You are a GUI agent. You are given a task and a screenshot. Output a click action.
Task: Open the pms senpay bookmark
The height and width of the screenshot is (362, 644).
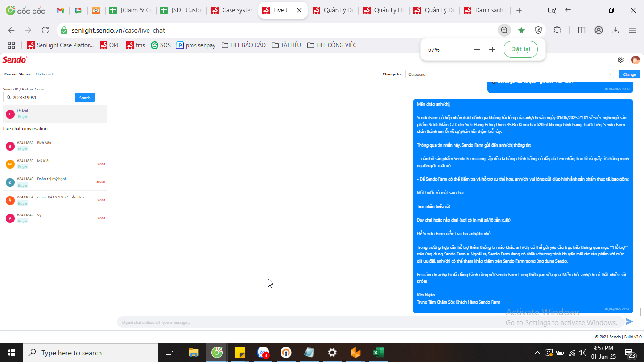coord(196,45)
